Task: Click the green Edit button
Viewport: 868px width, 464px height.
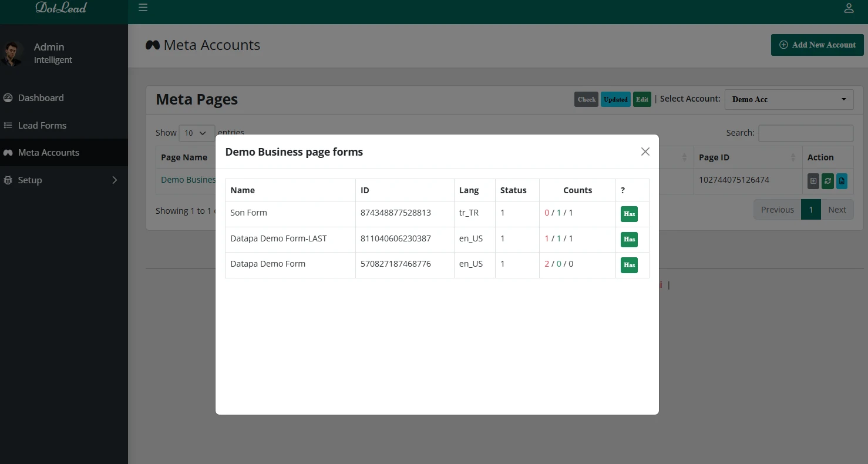Action: tap(642, 99)
